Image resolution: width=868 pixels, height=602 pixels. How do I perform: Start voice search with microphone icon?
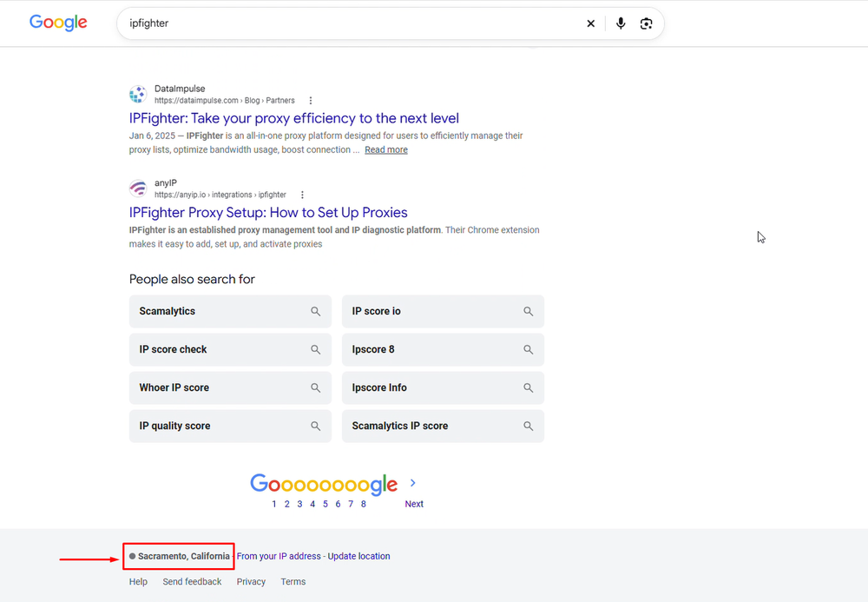click(x=621, y=23)
